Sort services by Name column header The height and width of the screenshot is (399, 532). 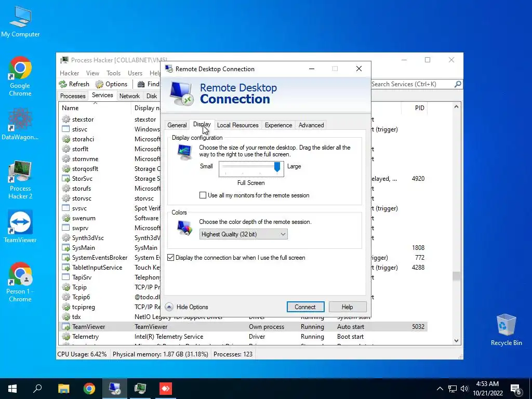[x=95, y=108]
